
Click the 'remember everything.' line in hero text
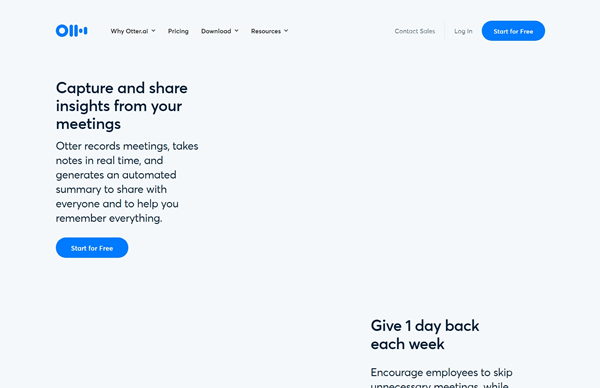(109, 218)
